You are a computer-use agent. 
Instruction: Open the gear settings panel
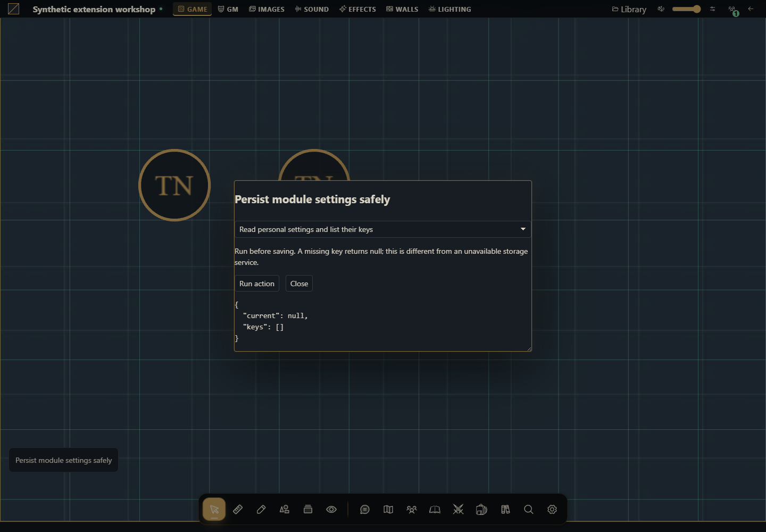[552, 509]
